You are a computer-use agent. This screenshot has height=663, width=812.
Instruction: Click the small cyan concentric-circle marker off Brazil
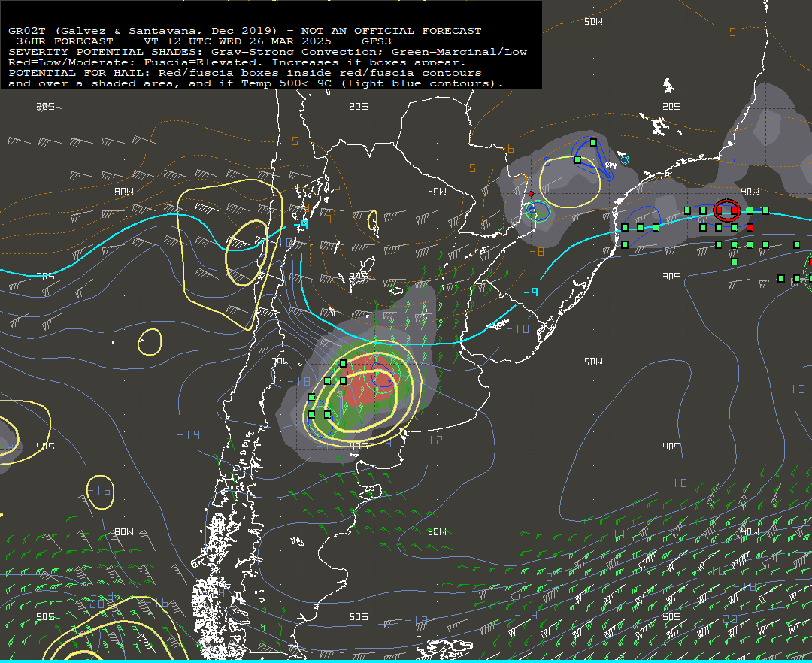coord(625,160)
